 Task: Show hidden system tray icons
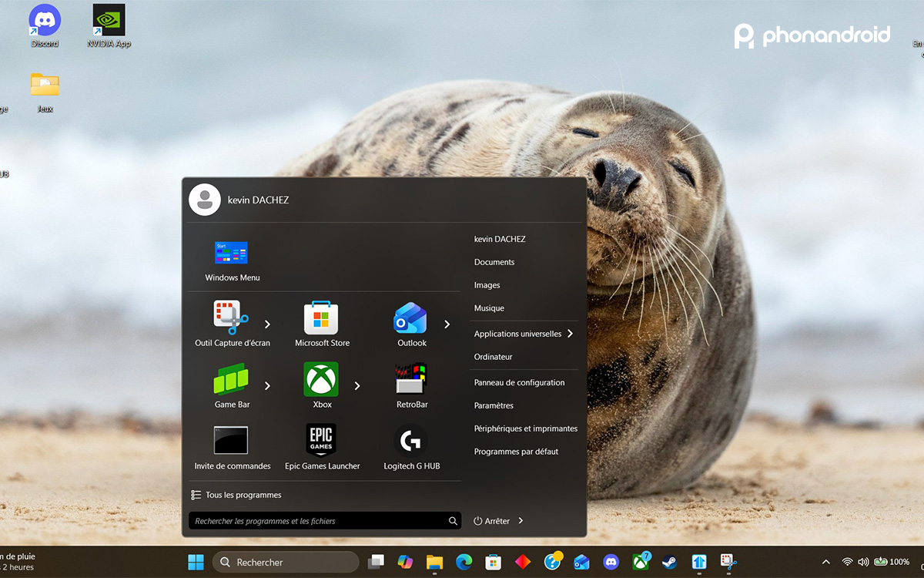pos(826,562)
